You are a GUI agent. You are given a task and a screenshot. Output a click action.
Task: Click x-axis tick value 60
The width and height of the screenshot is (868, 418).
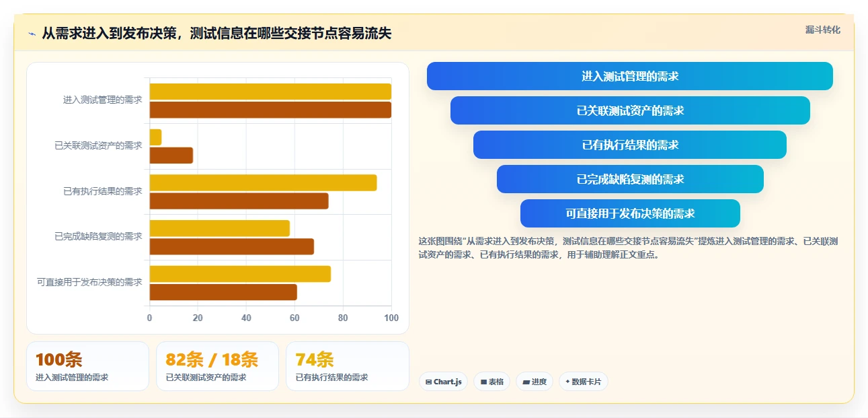coord(294,318)
